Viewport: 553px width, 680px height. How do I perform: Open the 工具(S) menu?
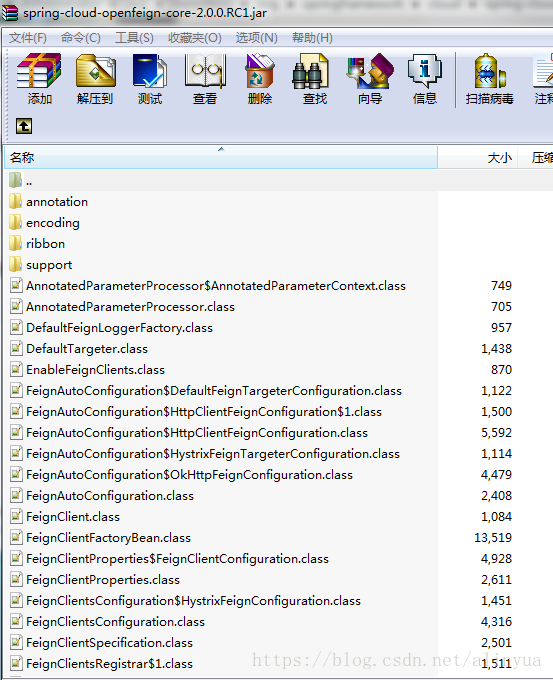(x=134, y=38)
